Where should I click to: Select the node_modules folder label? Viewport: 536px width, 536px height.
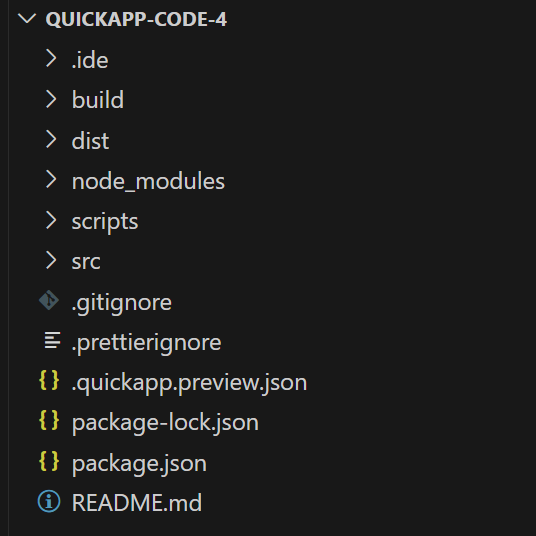coord(148,181)
